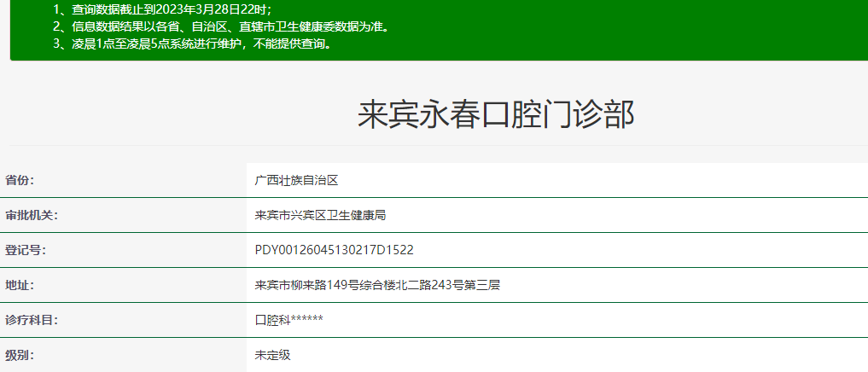
Task: Select the address 来宾市柳来路149号综合楼北二路243号第三层
Action: pyautogui.click(x=377, y=286)
